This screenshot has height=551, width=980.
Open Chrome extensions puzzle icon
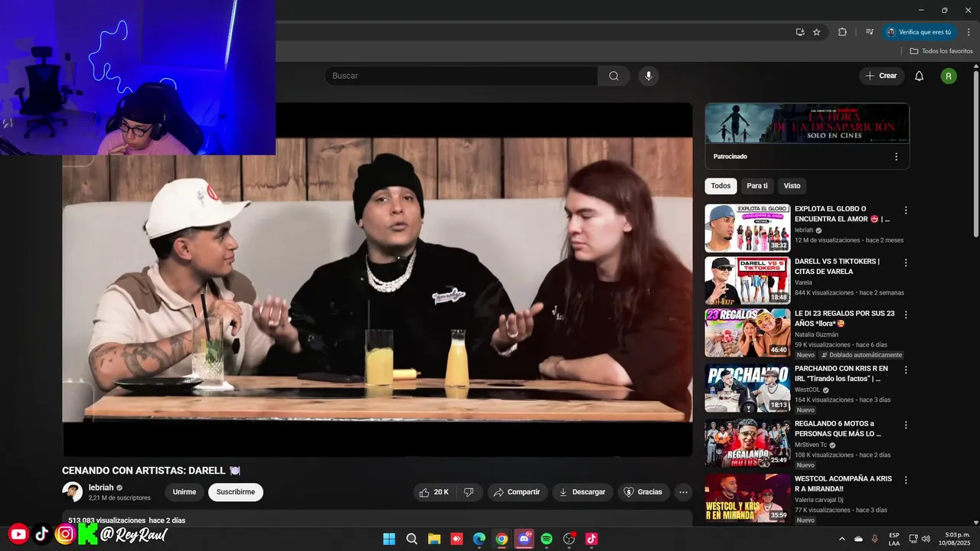[x=842, y=32]
